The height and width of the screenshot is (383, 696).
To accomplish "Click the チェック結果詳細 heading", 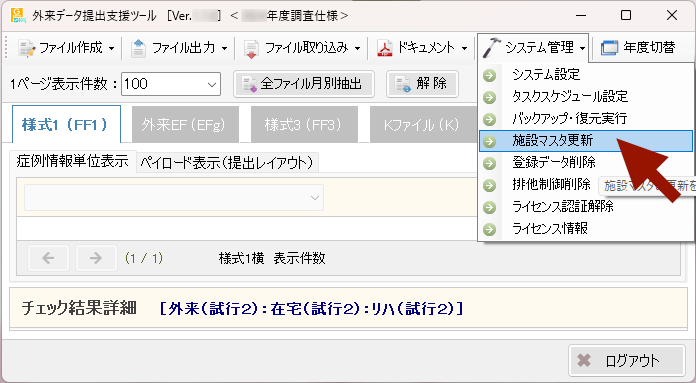I will tap(79, 308).
